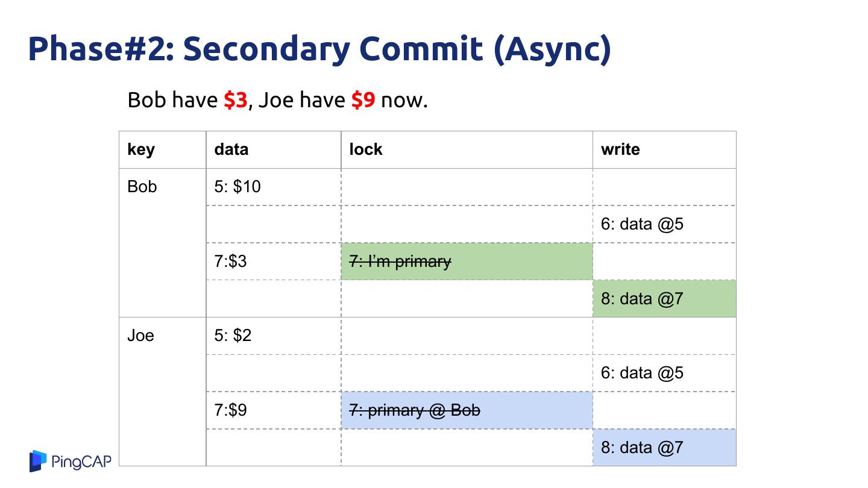The width and height of the screenshot is (868, 488).
Task: Select the 'lock' column header
Action: coord(366,149)
